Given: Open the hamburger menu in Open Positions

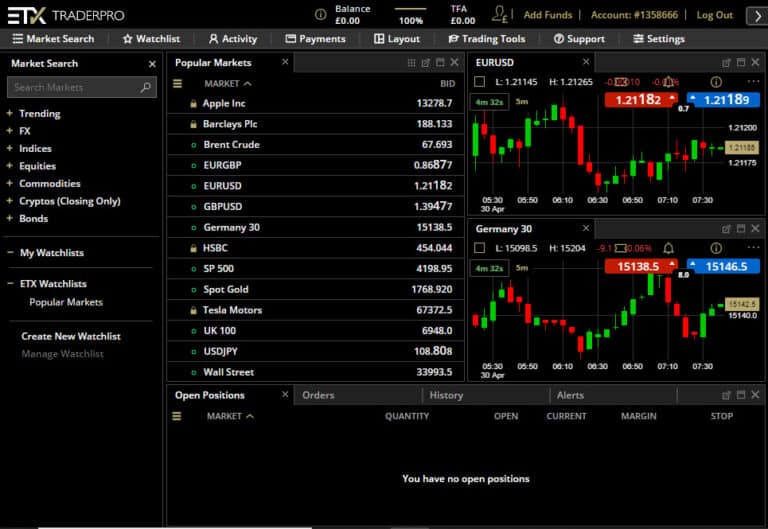Looking at the screenshot, I should point(177,416).
